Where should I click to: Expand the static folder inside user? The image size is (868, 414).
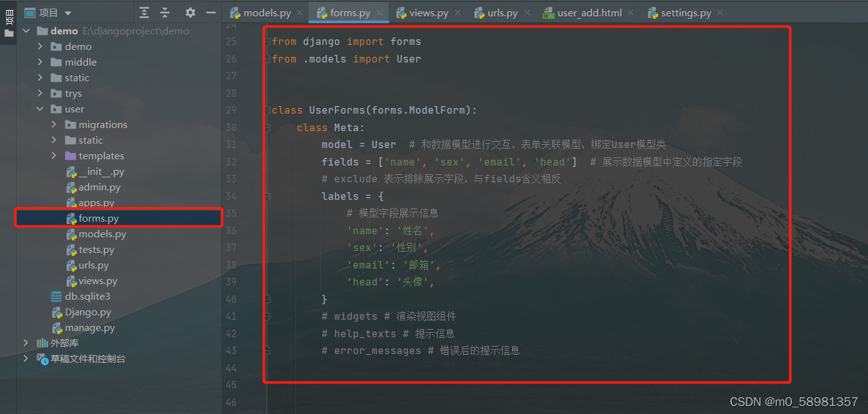click(54, 140)
